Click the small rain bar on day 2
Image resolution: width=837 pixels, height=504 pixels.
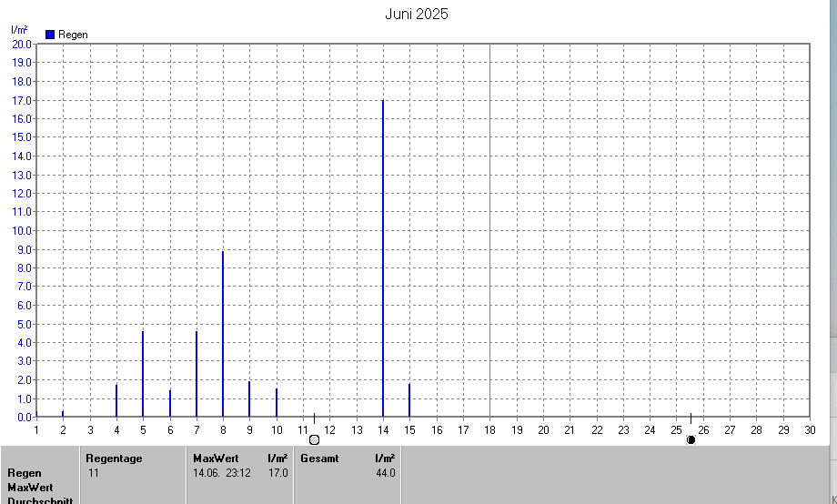(63, 414)
